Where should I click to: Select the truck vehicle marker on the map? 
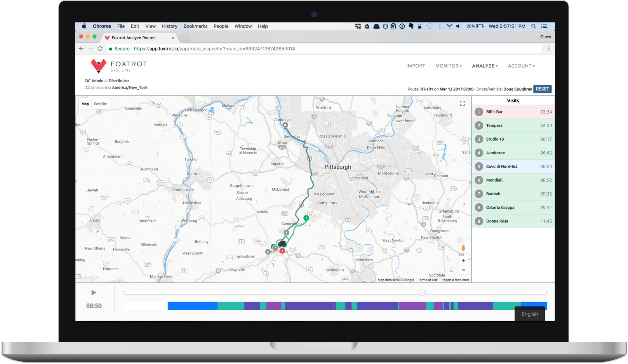coord(282,243)
